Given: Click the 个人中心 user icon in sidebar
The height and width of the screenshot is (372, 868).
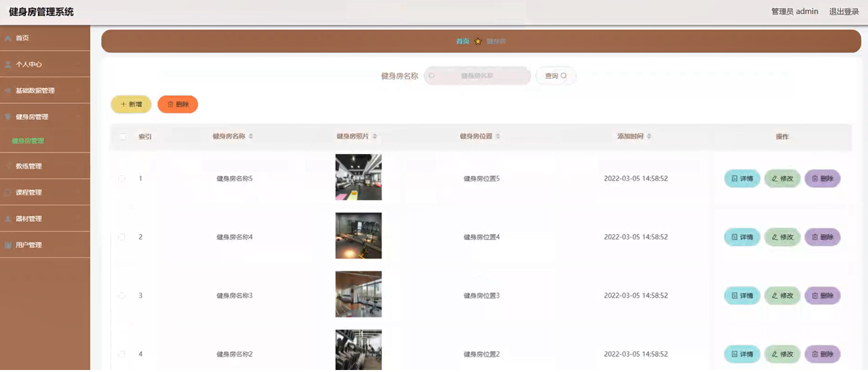Looking at the screenshot, I should [8, 65].
